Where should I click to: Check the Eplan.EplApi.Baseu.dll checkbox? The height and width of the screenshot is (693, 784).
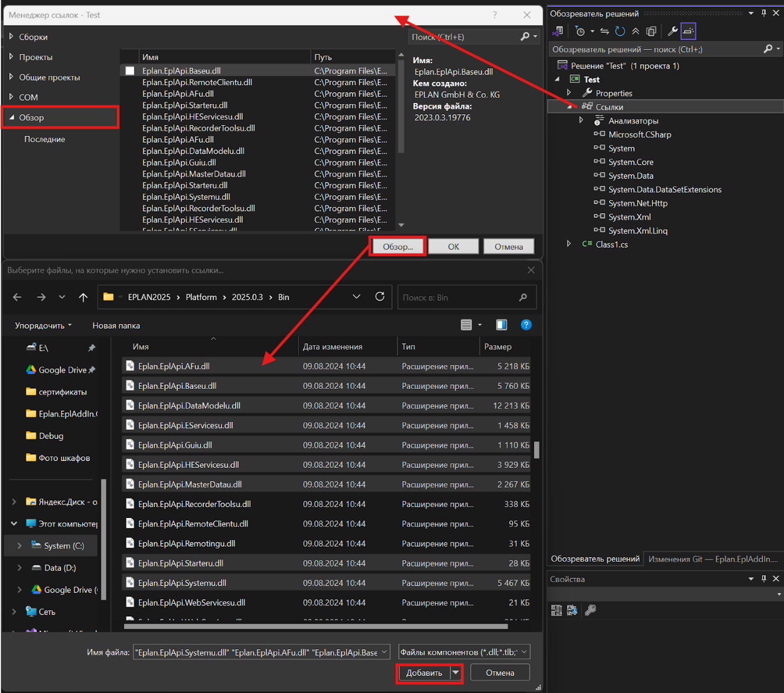pos(130,70)
